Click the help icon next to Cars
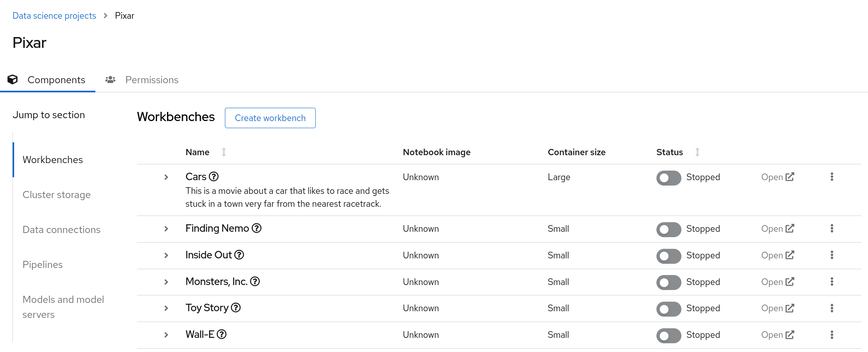The height and width of the screenshot is (352, 868). pos(214,177)
